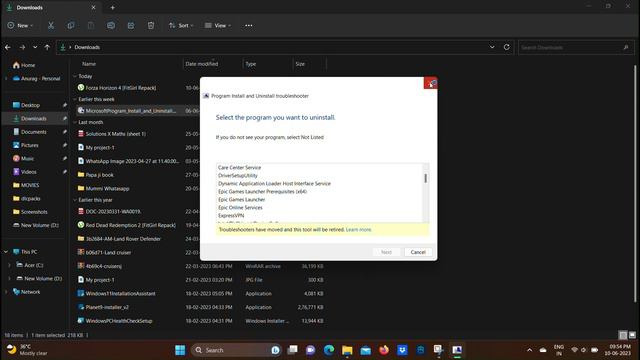Launch Microsoft Edge from the taskbar
Image resolution: width=640 pixels, height=360 pixels.
[329, 350]
